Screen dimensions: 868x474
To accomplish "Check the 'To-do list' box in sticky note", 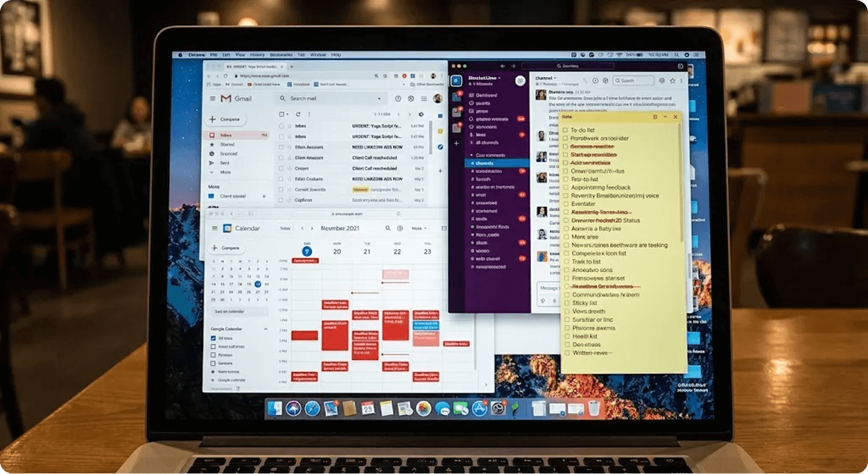I will 566,130.
